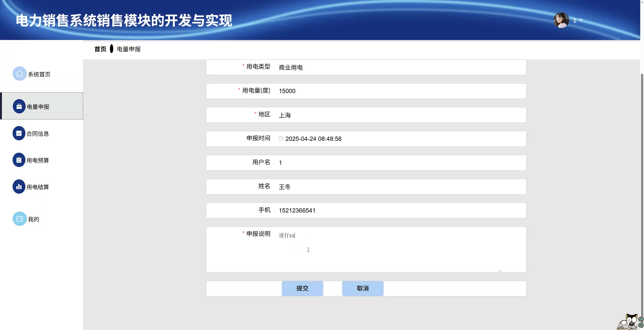Screen dimensions: 644x330
Task: Click the 首页 breadcrumb link
Action: point(100,49)
